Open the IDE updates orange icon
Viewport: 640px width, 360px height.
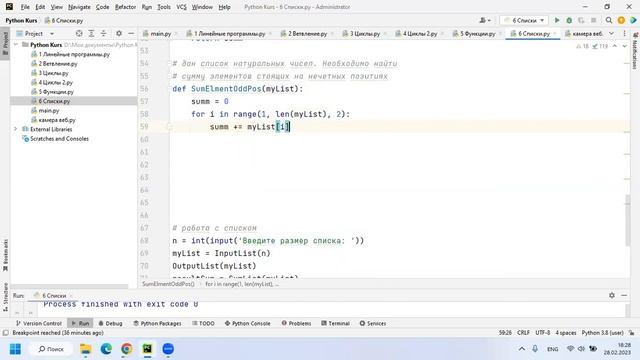621,20
